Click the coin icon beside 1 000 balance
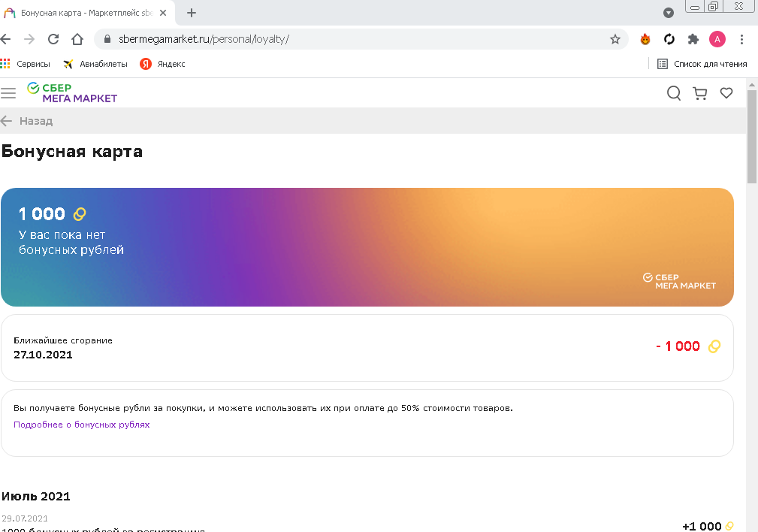Image resolution: width=758 pixels, height=532 pixels. [x=80, y=213]
